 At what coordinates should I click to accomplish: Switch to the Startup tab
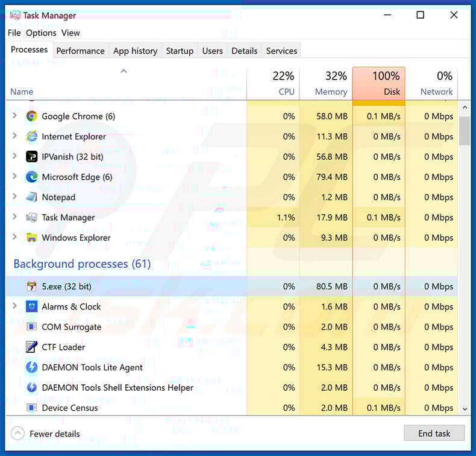pyautogui.click(x=180, y=51)
